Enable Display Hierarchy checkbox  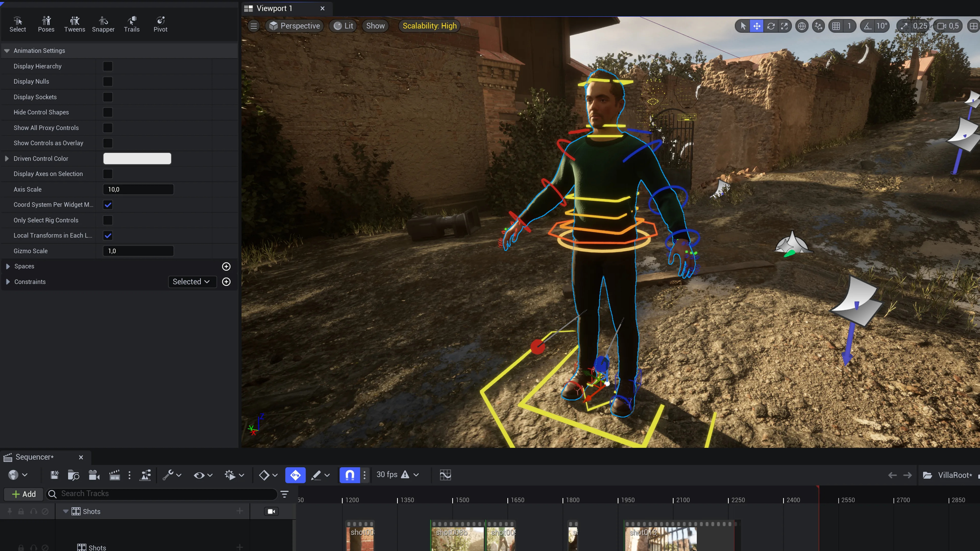(x=108, y=66)
